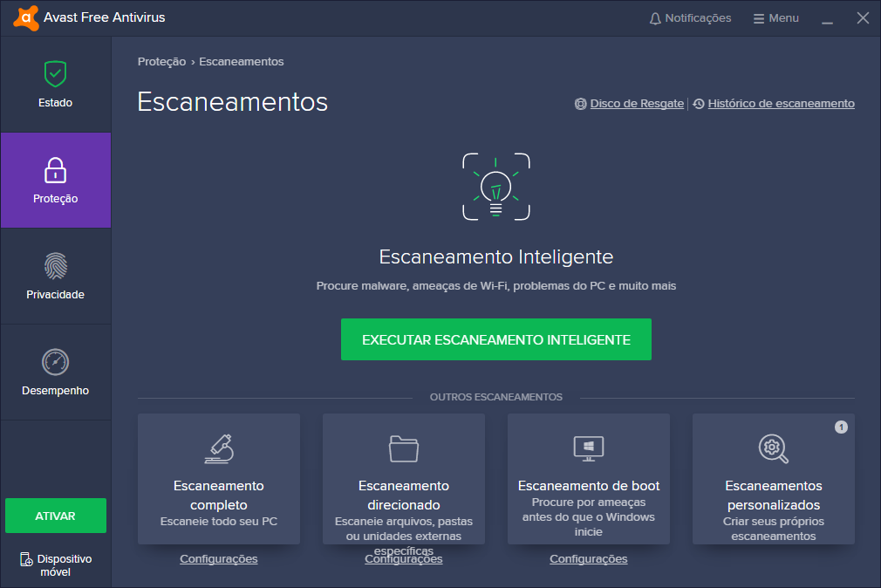Select the Proteção lock icon
The width and height of the screenshot is (881, 588).
pyautogui.click(x=55, y=170)
